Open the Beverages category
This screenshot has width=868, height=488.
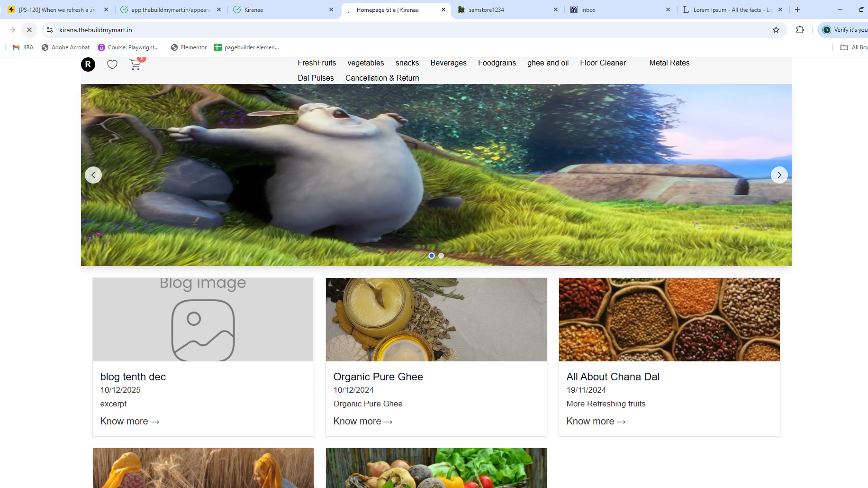(x=449, y=63)
